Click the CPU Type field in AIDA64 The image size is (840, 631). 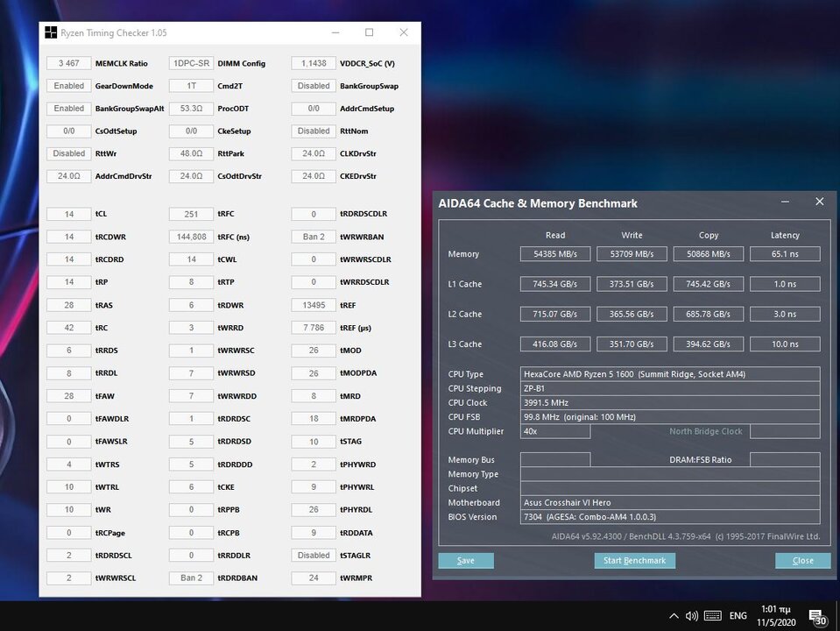(x=670, y=374)
